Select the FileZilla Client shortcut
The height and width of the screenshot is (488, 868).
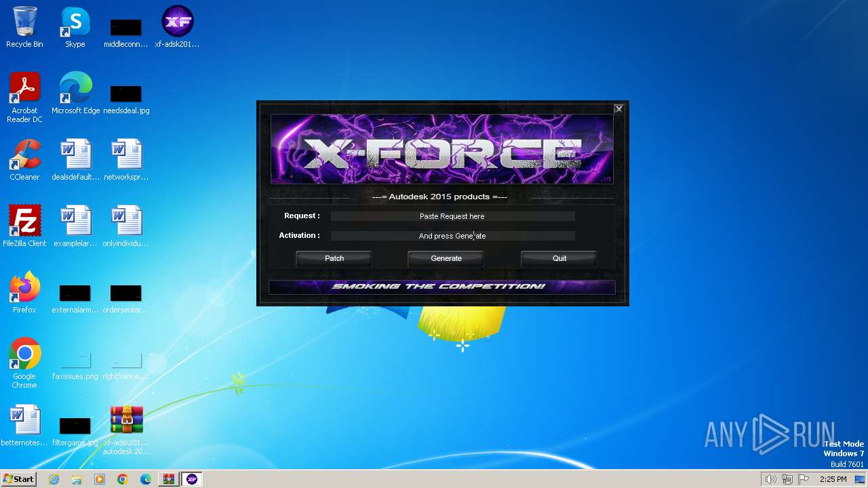click(x=24, y=226)
